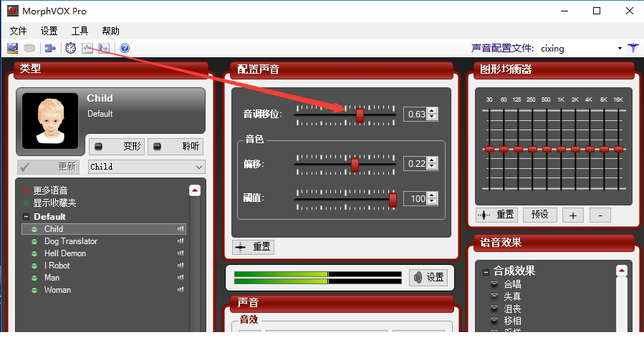This screenshot has height=345, width=644.
Task: Click the 阈值 threshold slider handle
Action: pos(393,200)
